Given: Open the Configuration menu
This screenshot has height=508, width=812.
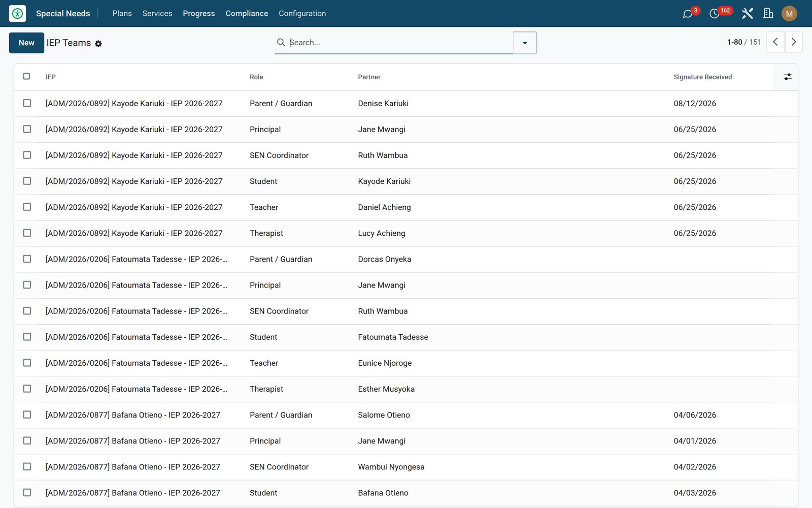Looking at the screenshot, I should pos(302,13).
